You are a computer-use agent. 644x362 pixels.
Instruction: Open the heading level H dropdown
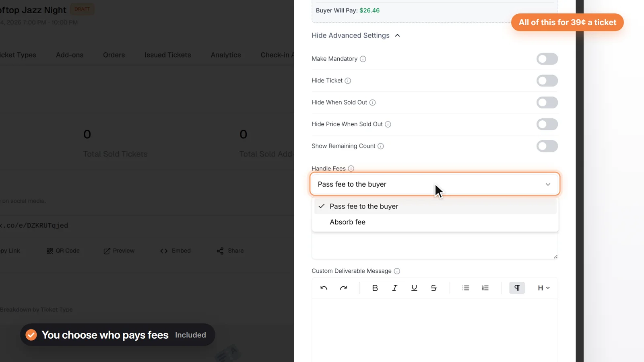pyautogui.click(x=544, y=288)
